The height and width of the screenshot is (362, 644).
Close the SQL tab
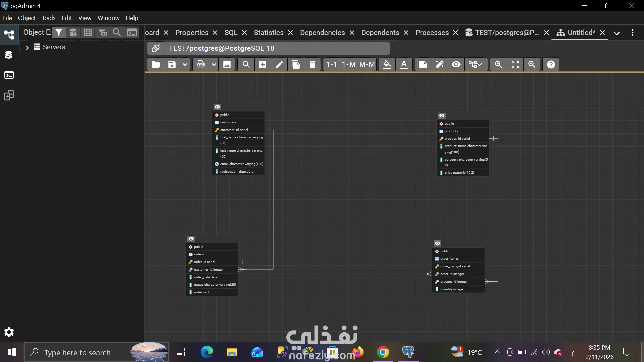[x=244, y=33]
